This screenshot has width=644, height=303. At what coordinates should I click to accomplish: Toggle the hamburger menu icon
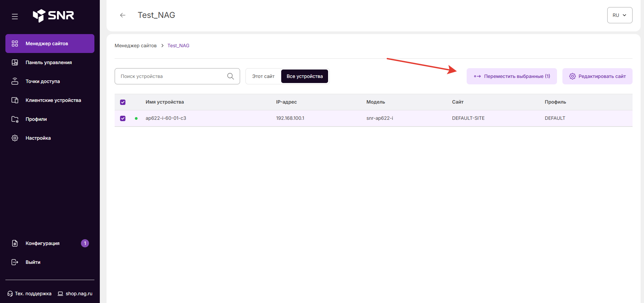[x=15, y=17]
